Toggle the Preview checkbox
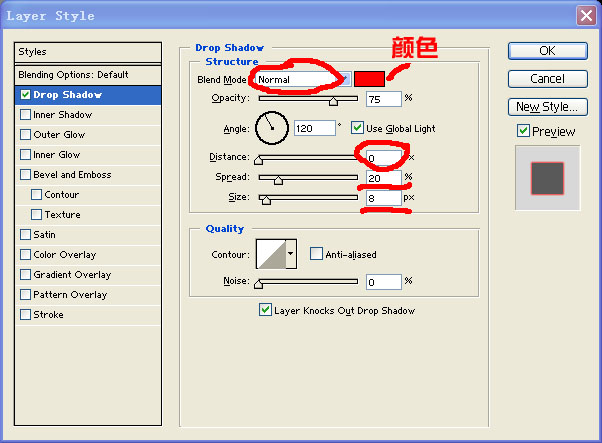This screenshot has height=443, width=602. 523,131
